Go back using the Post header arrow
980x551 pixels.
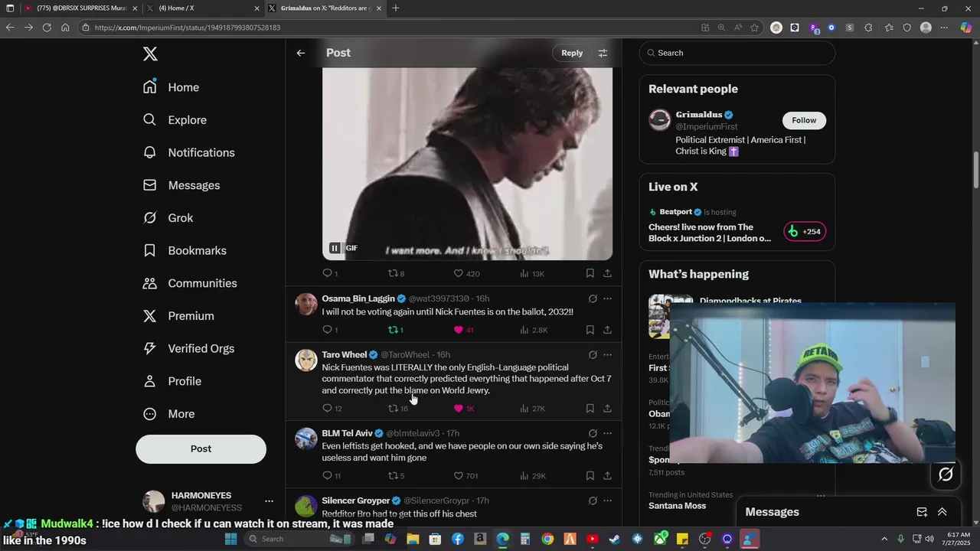click(301, 53)
